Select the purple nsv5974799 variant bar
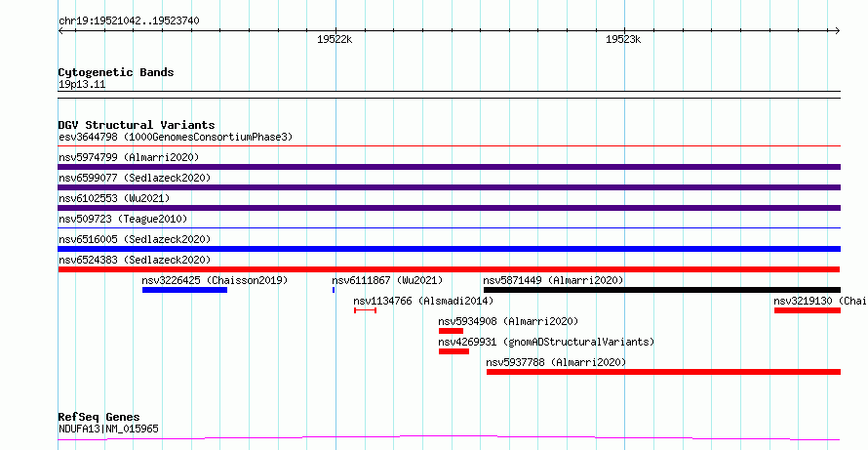This screenshot has width=868, height=450. coord(449,167)
